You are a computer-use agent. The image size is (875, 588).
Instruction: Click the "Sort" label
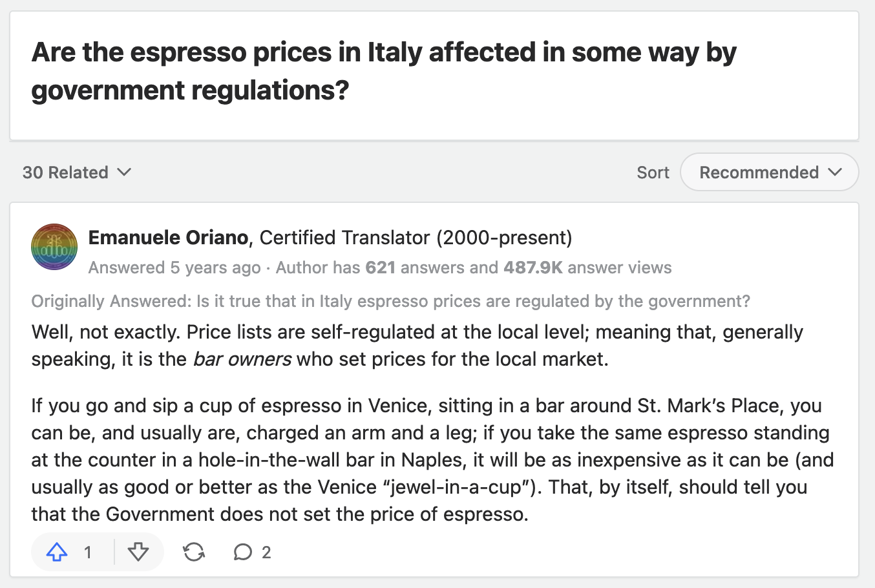click(x=653, y=173)
